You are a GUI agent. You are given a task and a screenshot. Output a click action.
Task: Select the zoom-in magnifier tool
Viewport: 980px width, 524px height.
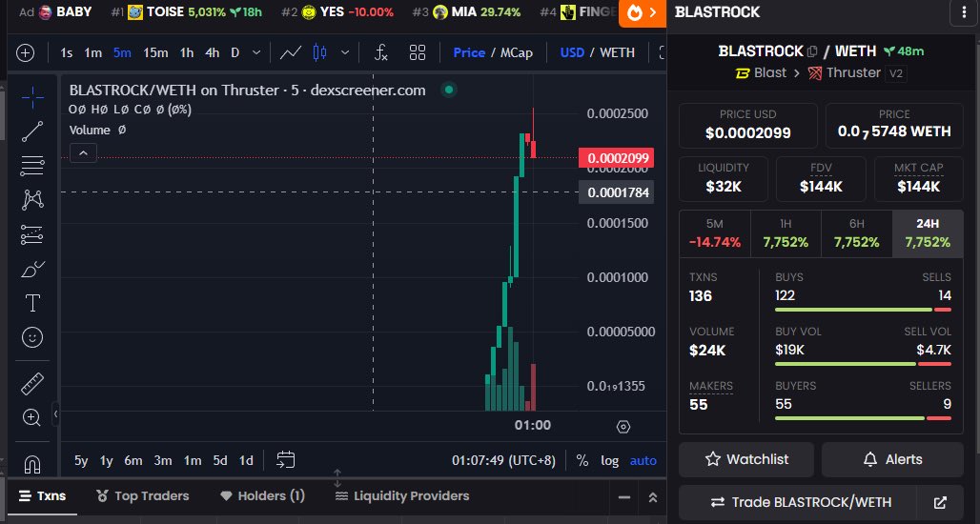click(32, 417)
